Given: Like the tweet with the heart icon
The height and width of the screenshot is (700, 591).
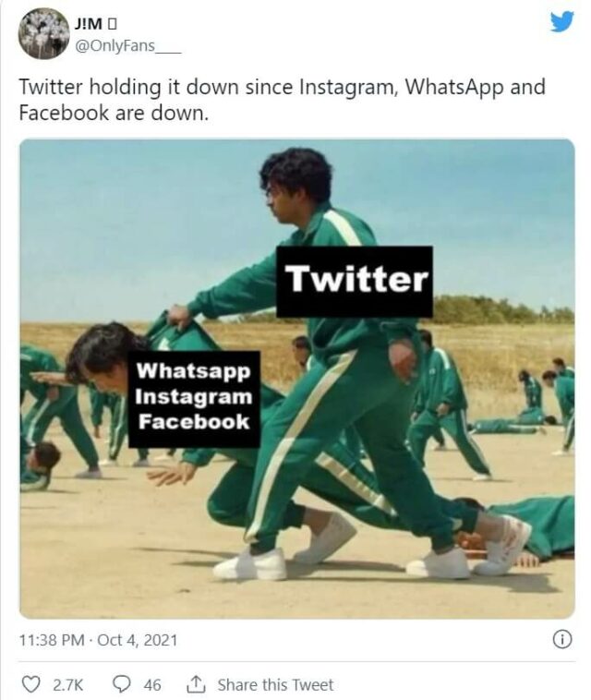Looking at the screenshot, I should [30, 684].
